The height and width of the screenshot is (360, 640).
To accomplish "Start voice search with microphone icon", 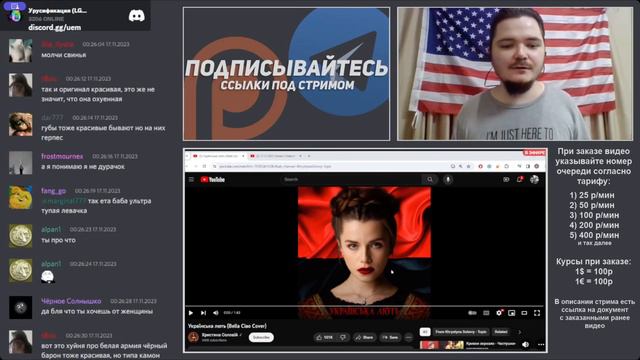I will pyautogui.click(x=448, y=179).
